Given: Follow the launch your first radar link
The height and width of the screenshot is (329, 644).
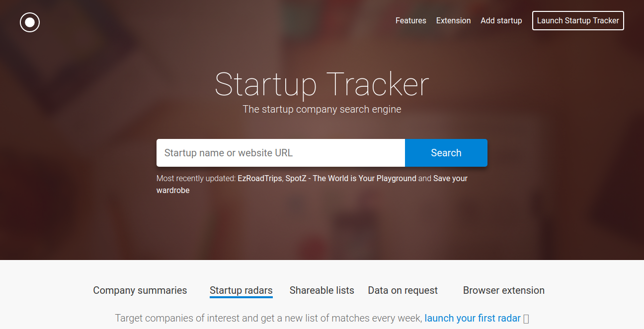Looking at the screenshot, I should pos(473,318).
